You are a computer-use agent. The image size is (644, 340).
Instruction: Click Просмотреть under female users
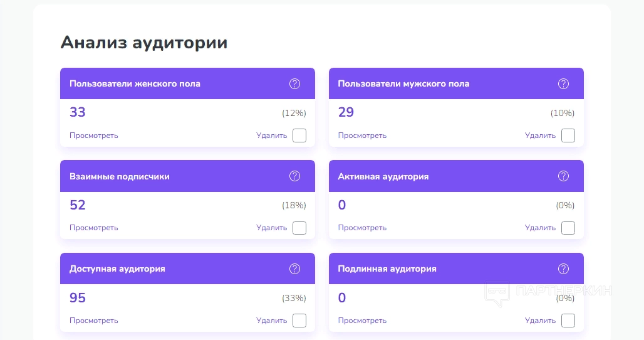pyautogui.click(x=94, y=135)
